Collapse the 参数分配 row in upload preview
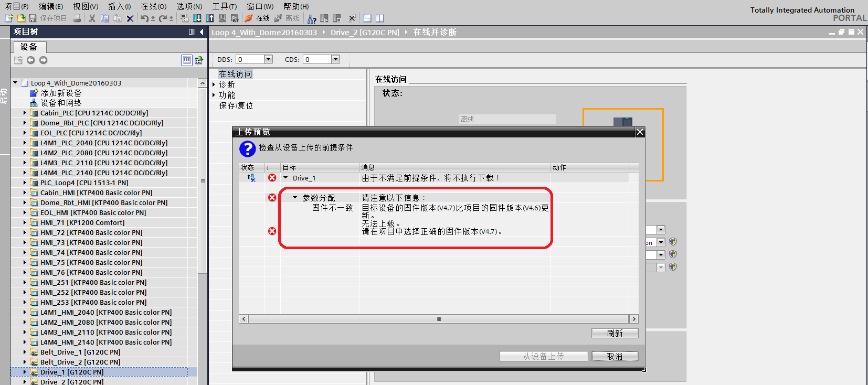The image size is (868, 385). point(295,198)
